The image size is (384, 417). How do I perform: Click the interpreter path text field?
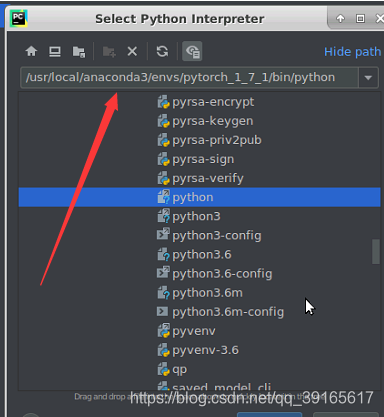point(189,78)
